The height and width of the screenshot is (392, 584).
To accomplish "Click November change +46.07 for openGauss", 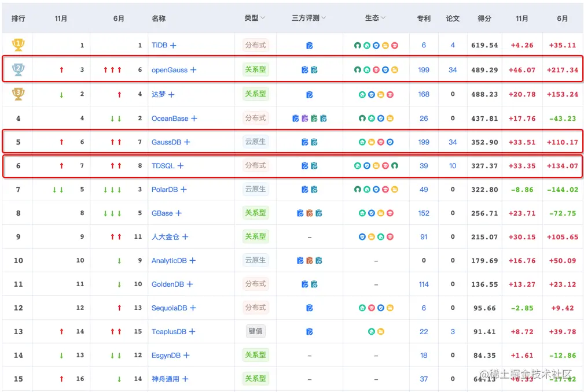I will [x=522, y=70].
